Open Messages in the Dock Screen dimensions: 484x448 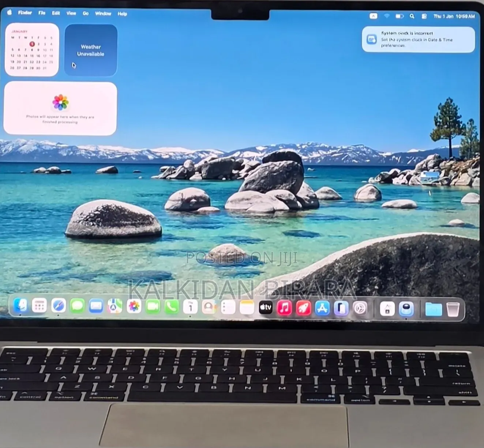[x=77, y=306]
